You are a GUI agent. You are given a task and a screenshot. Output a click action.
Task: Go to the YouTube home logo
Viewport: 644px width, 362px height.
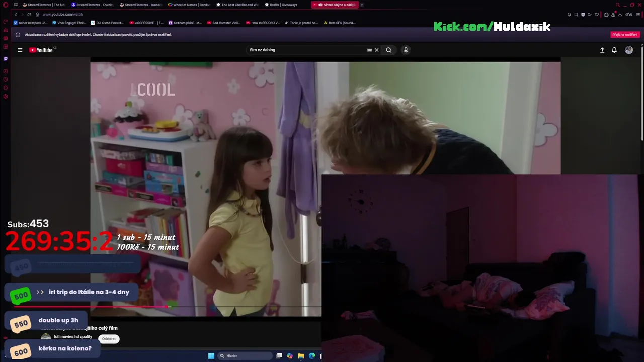pyautogui.click(x=41, y=50)
